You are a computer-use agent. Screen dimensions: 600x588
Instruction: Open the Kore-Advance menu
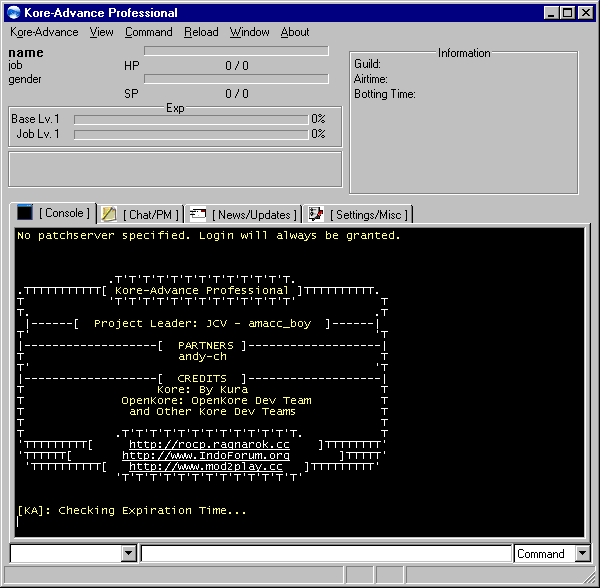click(44, 32)
